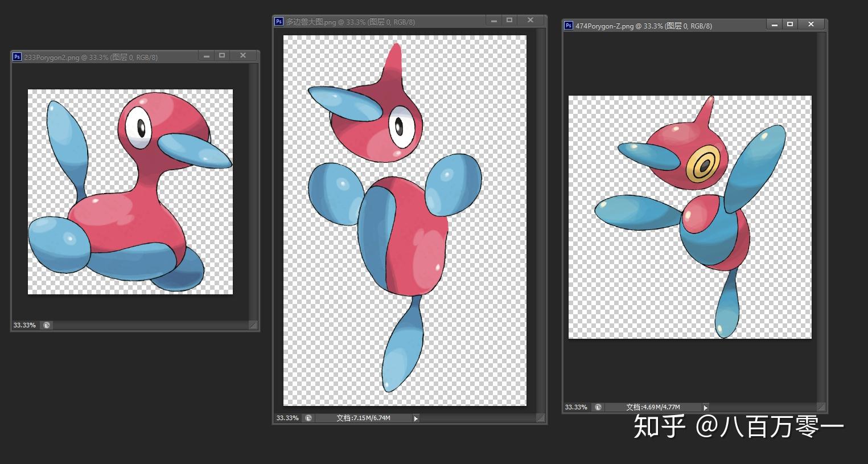Maximize the 474Porygon-Z.png document window

(790, 24)
